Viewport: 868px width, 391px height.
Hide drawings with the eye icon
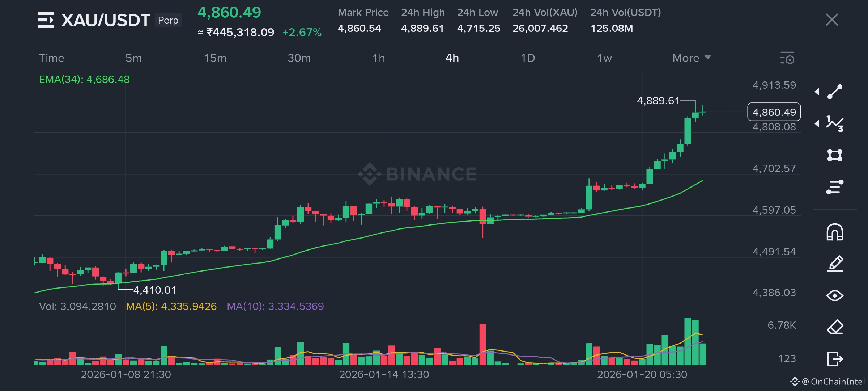click(x=835, y=295)
